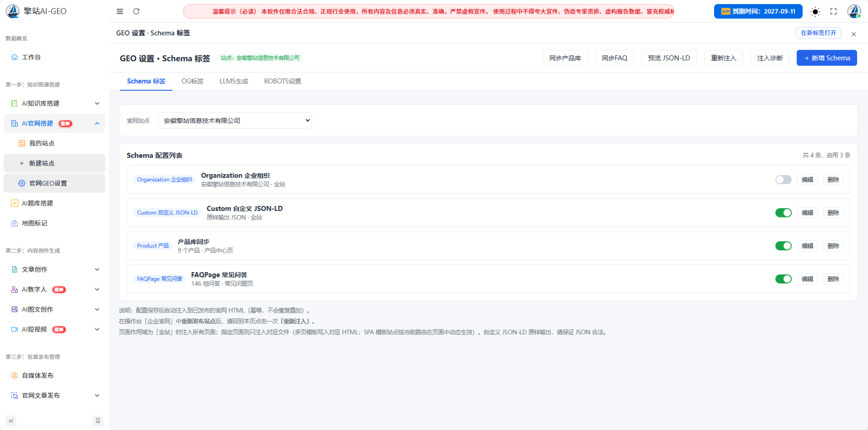Click the 擎站AI-GEO sailboat logo

(13, 11)
